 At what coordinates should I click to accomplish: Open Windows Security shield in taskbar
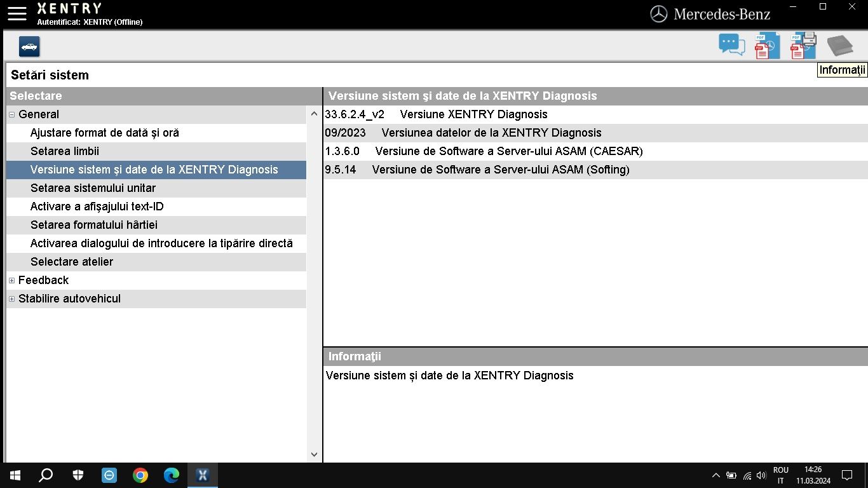pyautogui.click(x=78, y=475)
